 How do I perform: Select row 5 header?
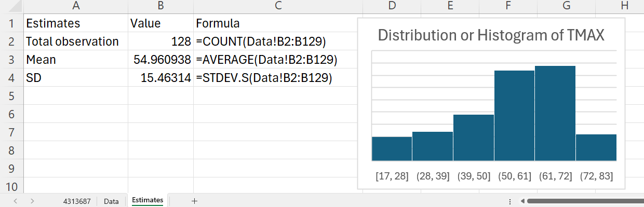[11, 96]
